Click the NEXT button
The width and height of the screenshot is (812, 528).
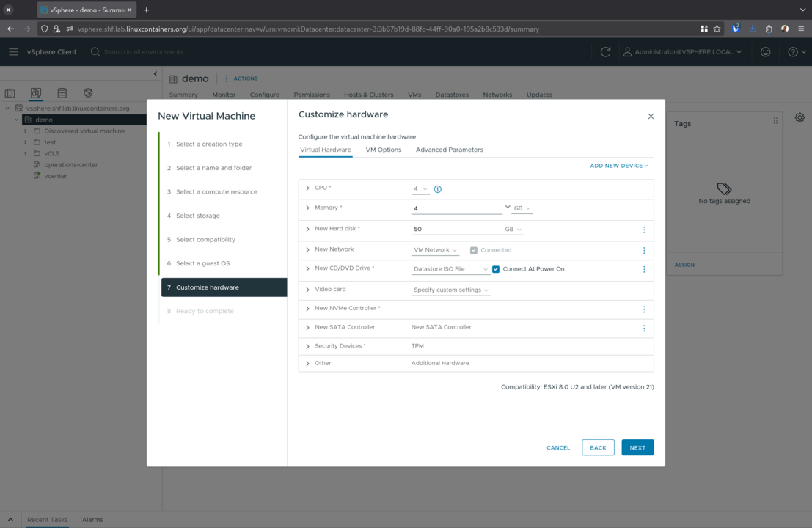[637, 447]
